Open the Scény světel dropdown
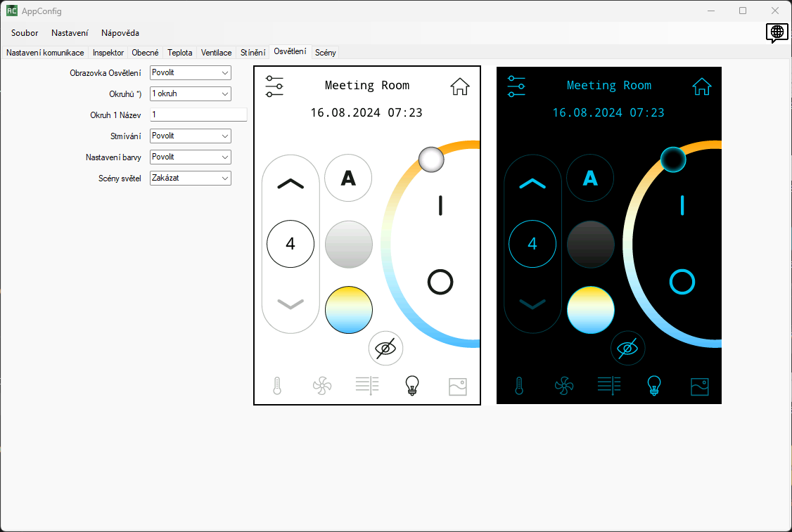792x532 pixels. click(191, 179)
